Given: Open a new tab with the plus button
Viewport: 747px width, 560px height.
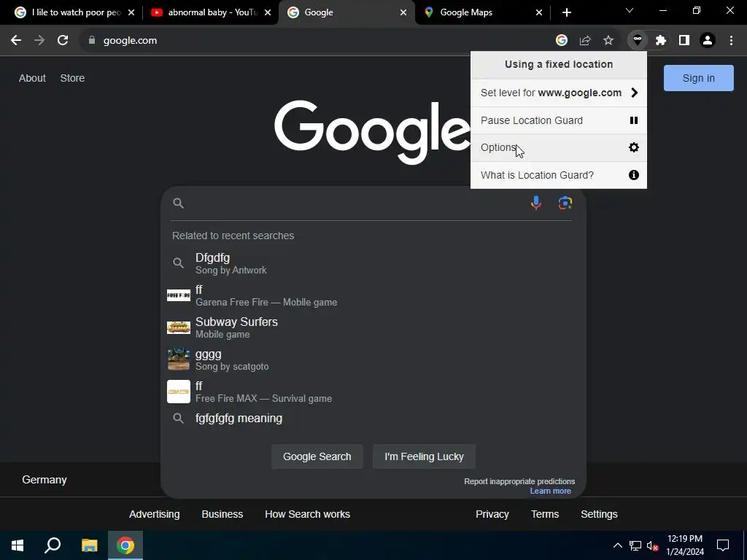Looking at the screenshot, I should pyautogui.click(x=566, y=12).
